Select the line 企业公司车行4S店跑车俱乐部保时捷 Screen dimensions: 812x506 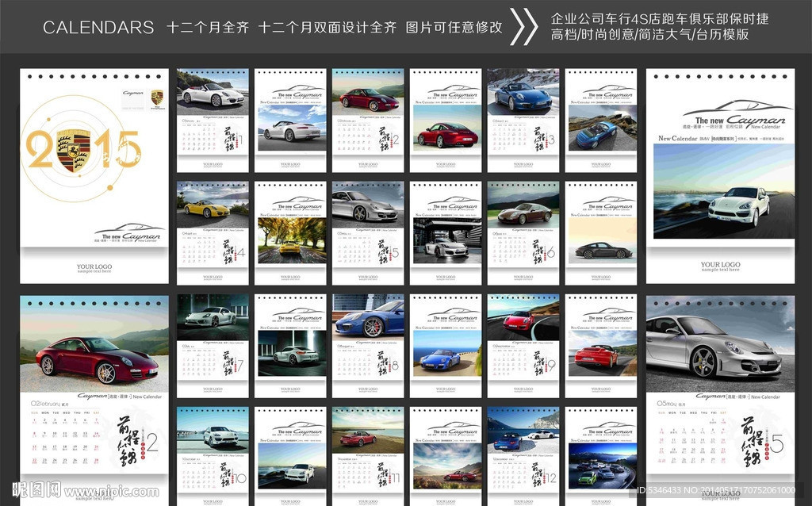point(660,19)
